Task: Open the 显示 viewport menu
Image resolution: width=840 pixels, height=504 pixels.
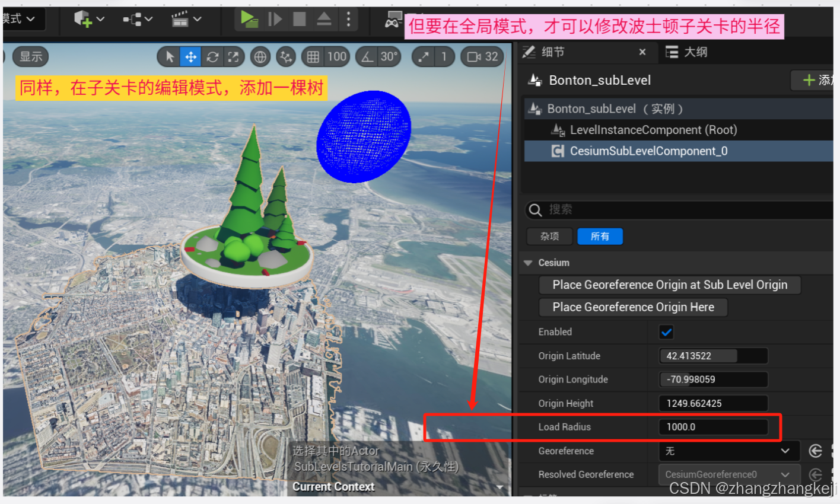Action: (30, 56)
